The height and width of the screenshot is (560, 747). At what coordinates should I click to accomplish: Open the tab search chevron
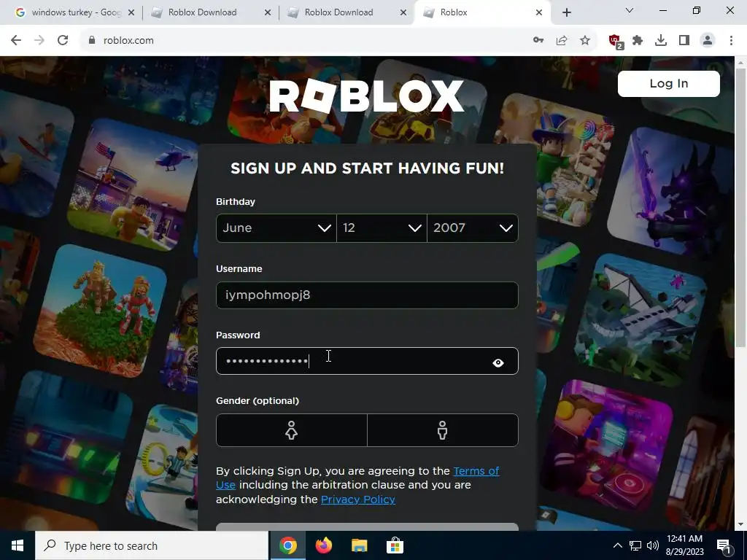coord(630,10)
